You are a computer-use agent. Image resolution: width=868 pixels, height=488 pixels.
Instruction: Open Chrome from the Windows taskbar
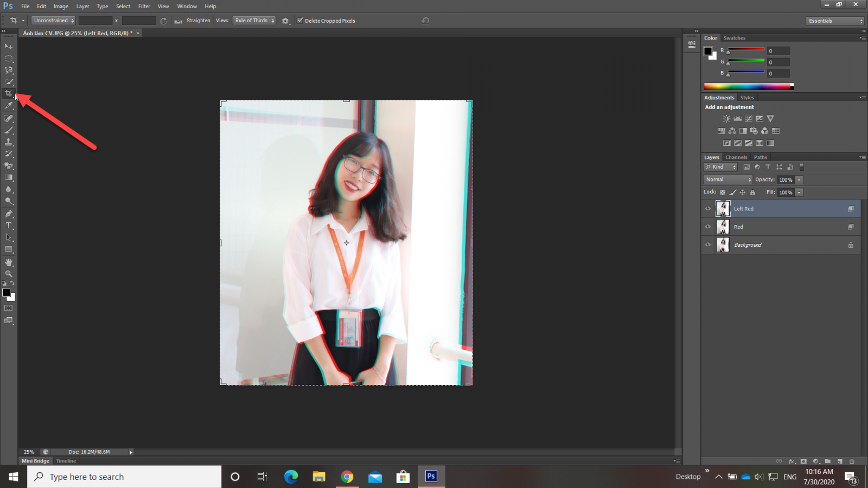pos(347,477)
